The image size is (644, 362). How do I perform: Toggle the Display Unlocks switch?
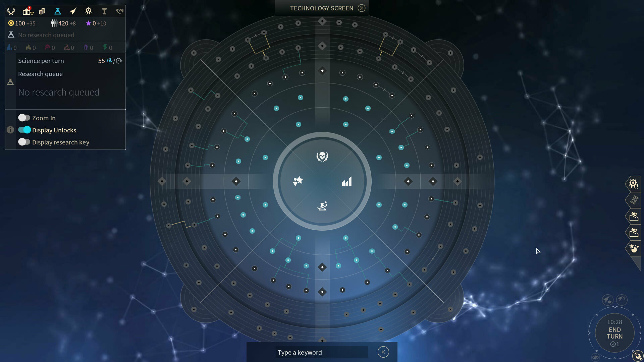pyautogui.click(x=24, y=129)
